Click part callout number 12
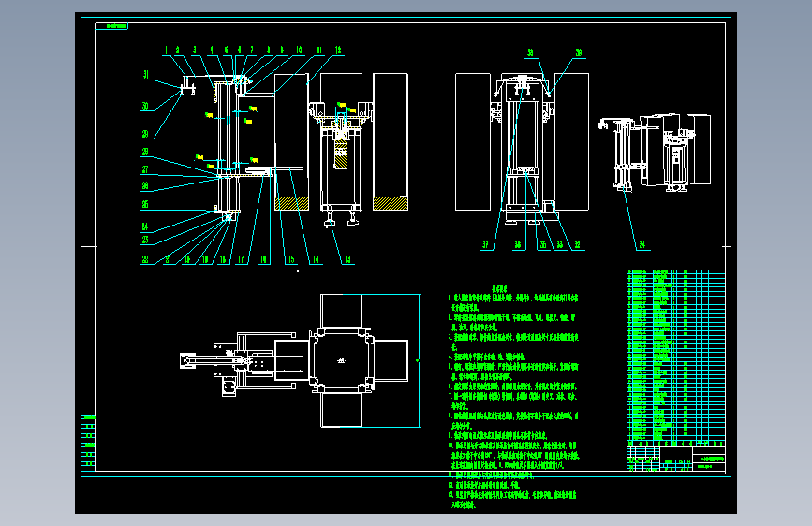 [x=338, y=51]
